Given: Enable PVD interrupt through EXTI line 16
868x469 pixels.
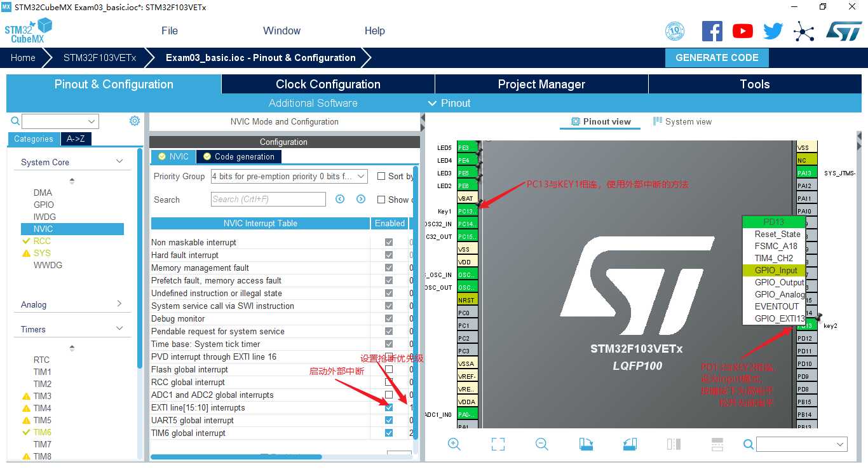Looking at the screenshot, I should click(389, 357).
